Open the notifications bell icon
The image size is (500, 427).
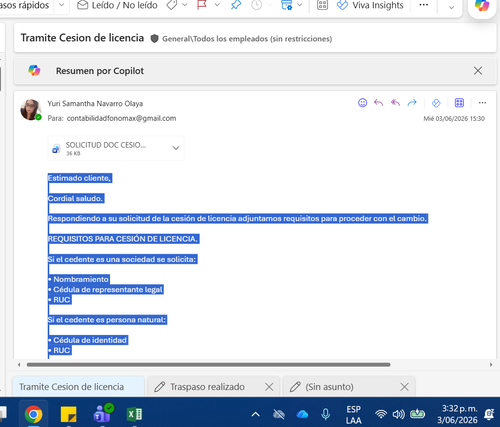tap(489, 414)
